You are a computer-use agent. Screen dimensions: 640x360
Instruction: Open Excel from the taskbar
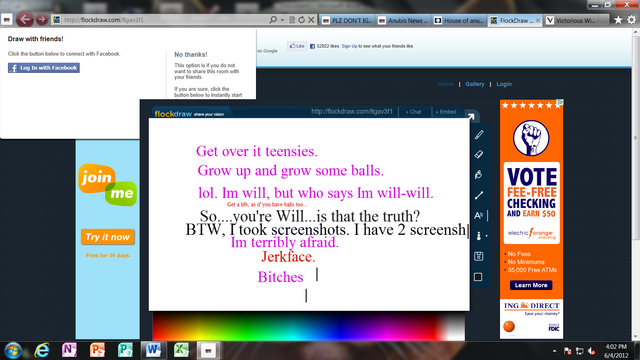click(x=181, y=350)
